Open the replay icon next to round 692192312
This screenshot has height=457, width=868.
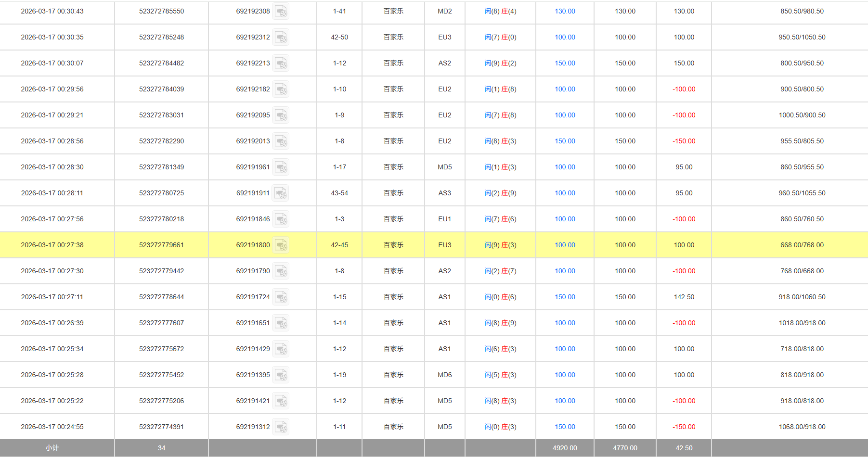click(281, 38)
